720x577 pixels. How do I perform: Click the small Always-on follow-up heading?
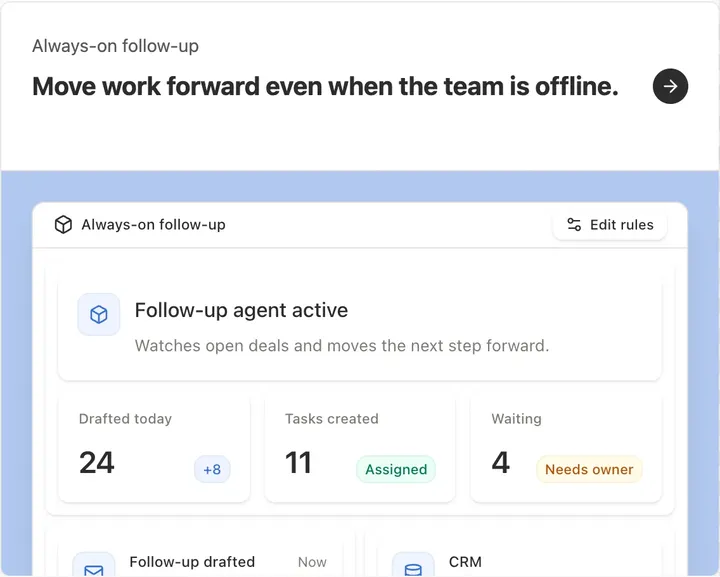pos(115,46)
